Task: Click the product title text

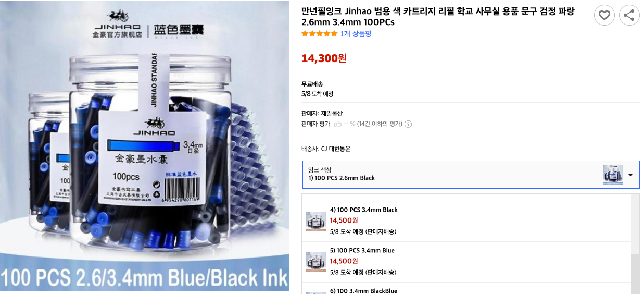Action: tap(438, 17)
